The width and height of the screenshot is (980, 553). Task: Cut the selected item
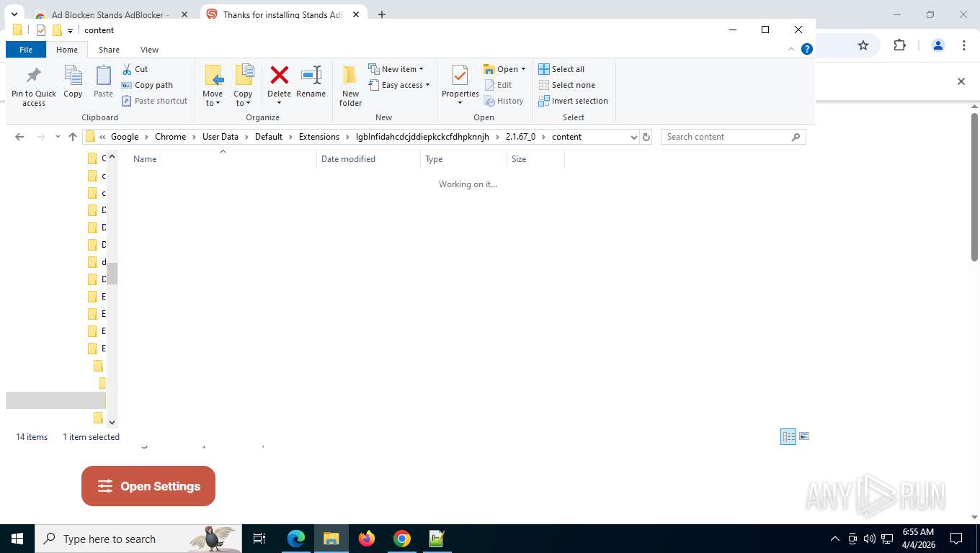click(x=135, y=69)
